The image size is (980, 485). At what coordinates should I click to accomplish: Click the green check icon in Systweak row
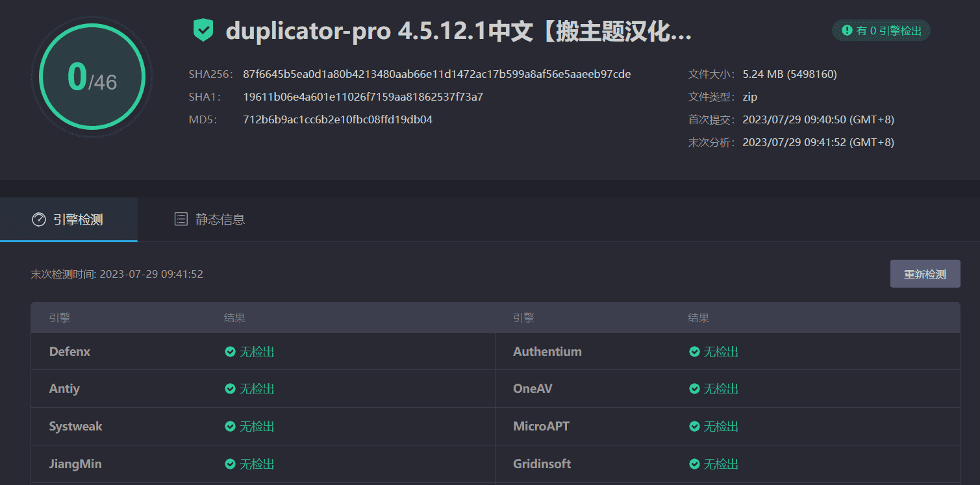pos(230,427)
